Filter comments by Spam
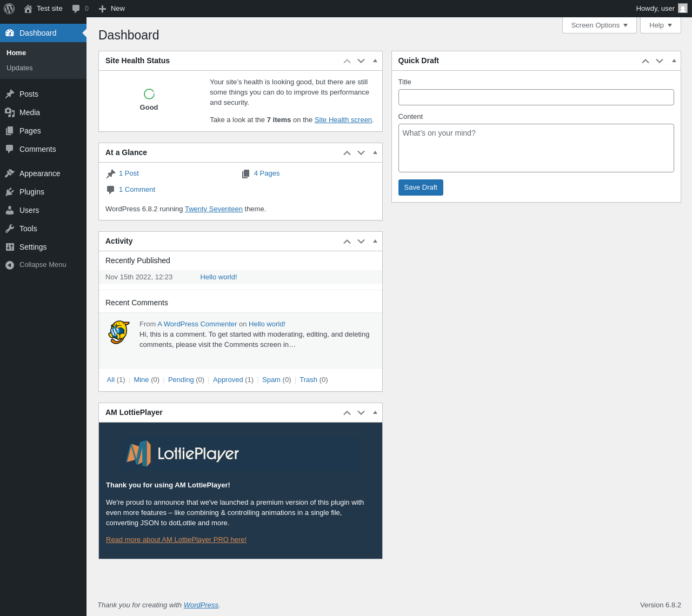This screenshot has width=692, height=616. (271, 380)
